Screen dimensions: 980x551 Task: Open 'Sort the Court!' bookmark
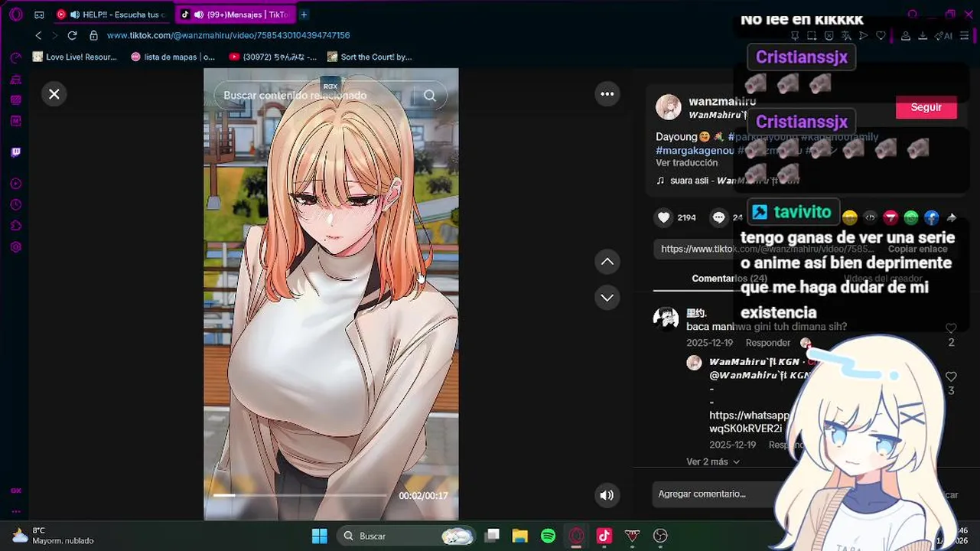(370, 57)
